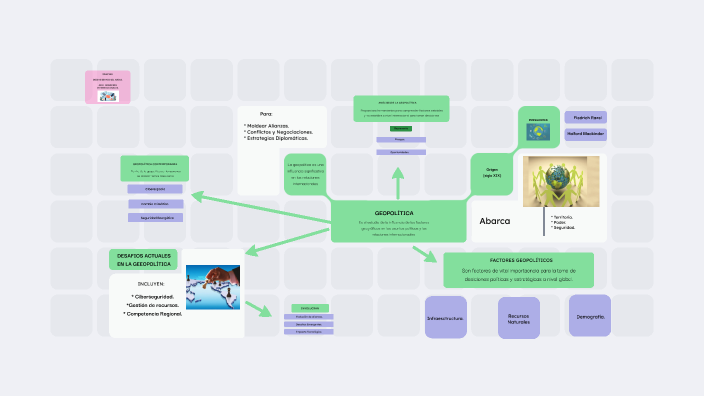Open the Análisis de la Geopolítica box
This screenshot has height=396, width=704.
pyautogui.click(x=401, y=109)
